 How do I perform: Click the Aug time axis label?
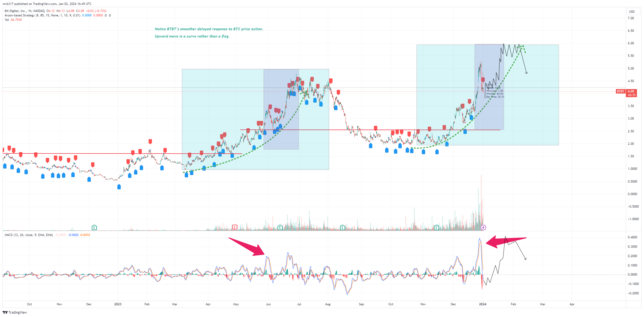328,304
